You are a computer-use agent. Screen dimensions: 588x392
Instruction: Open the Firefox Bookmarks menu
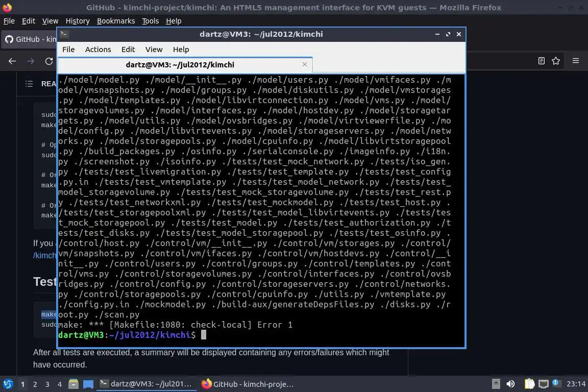116,21
